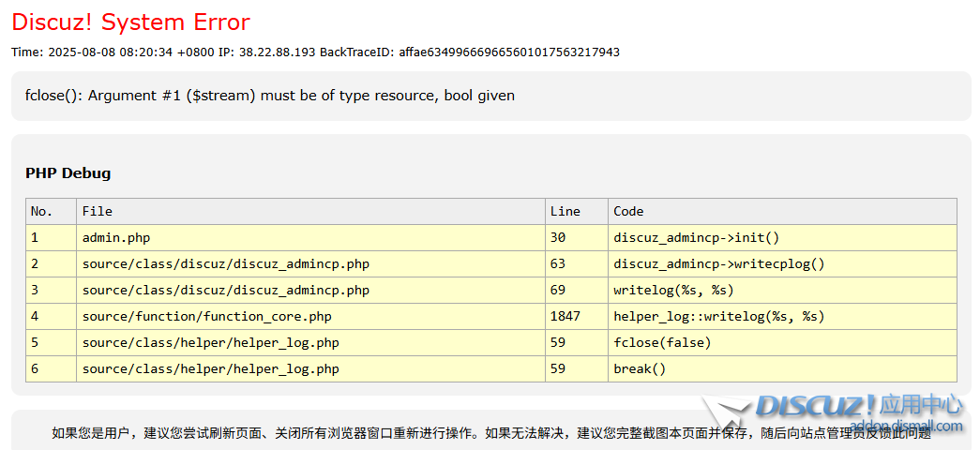Click the line 59 cell in row 5
The width and height of the screenshot is (980, 450).
click(x=576, y=342)
